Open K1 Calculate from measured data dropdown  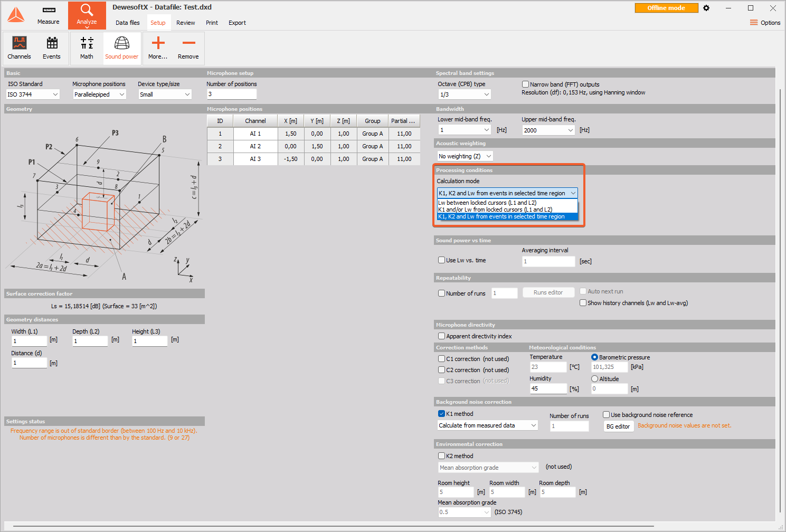point(488,425)
